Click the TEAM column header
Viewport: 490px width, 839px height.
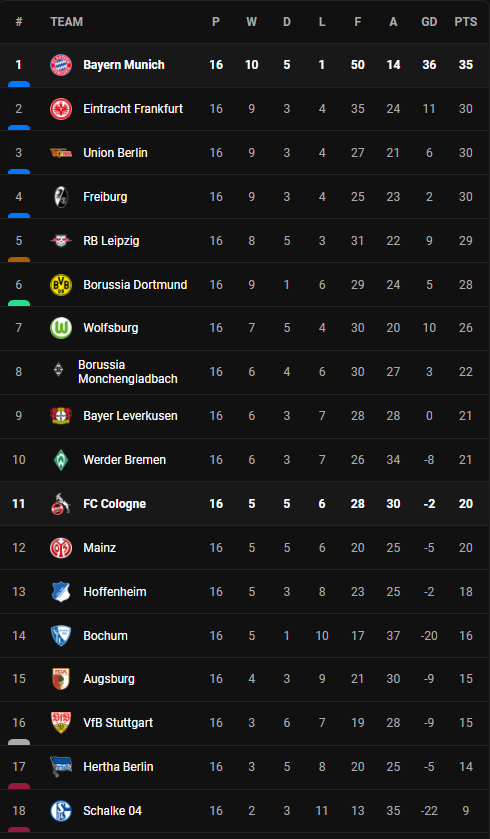pyautogui.click(x=67, y=22)
